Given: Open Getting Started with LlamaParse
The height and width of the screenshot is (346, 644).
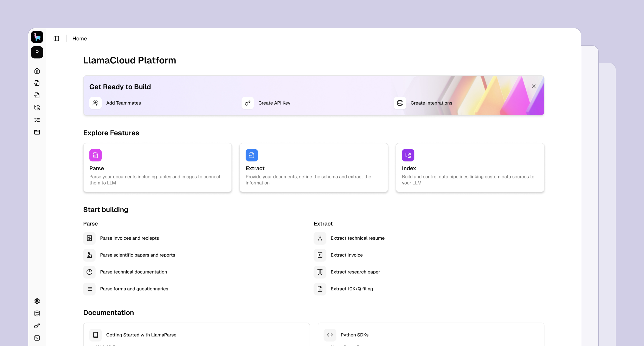Looking at the screenshot, I should click(x=141, y=335).
